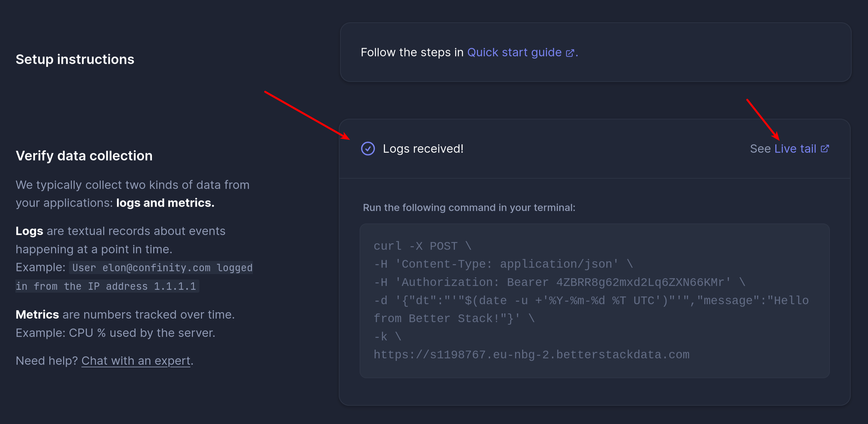Click the Content-Type header line in the command
The image size is (868, 424).
coord(503,264)
